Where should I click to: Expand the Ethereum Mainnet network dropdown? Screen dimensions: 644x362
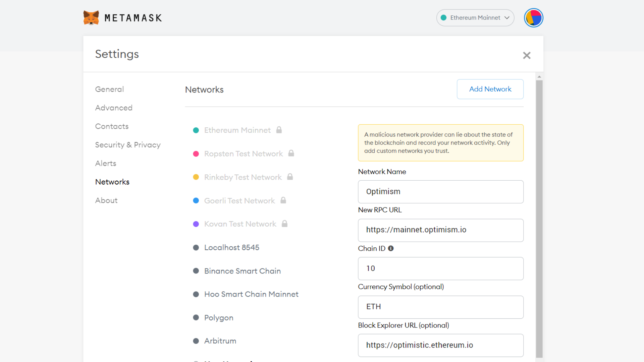pos(475,18)
